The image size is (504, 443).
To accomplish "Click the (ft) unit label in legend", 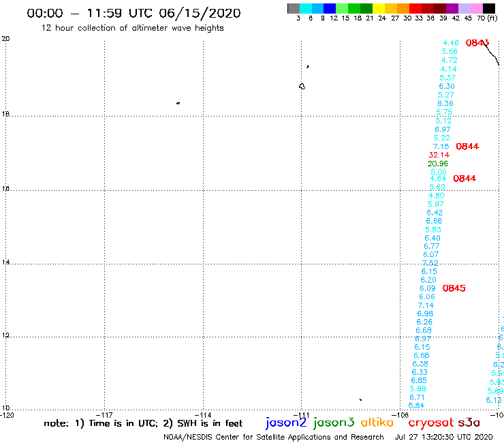I will (x=492, y=18).
